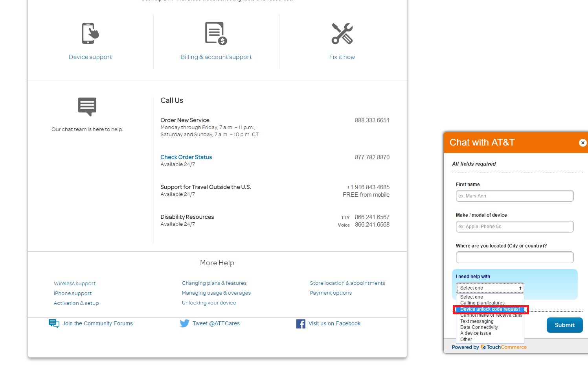Click into the First name field
Image resolution: width=588 pixels, height=369 pixels.
(x=514, y=196)
